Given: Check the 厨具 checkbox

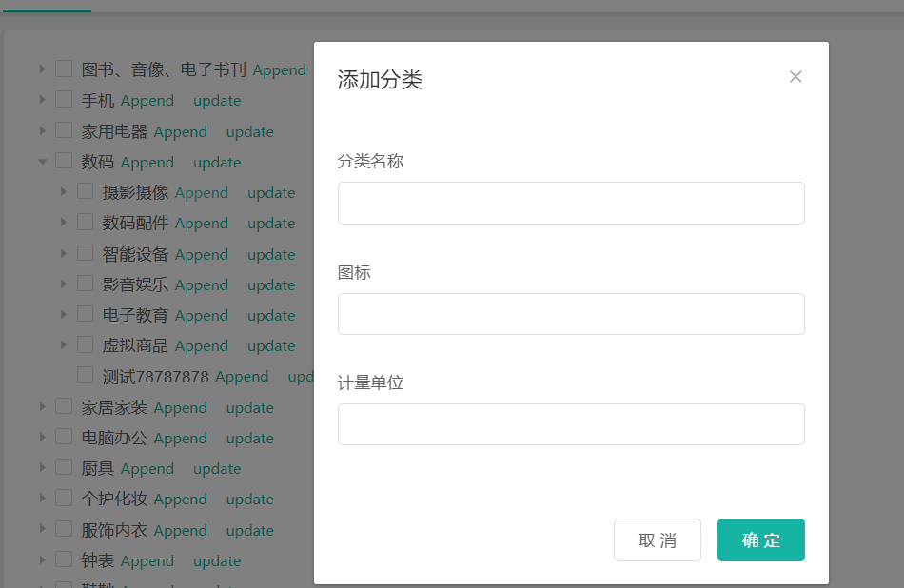Looking at the screenshot, I should (x=64, y=467).
